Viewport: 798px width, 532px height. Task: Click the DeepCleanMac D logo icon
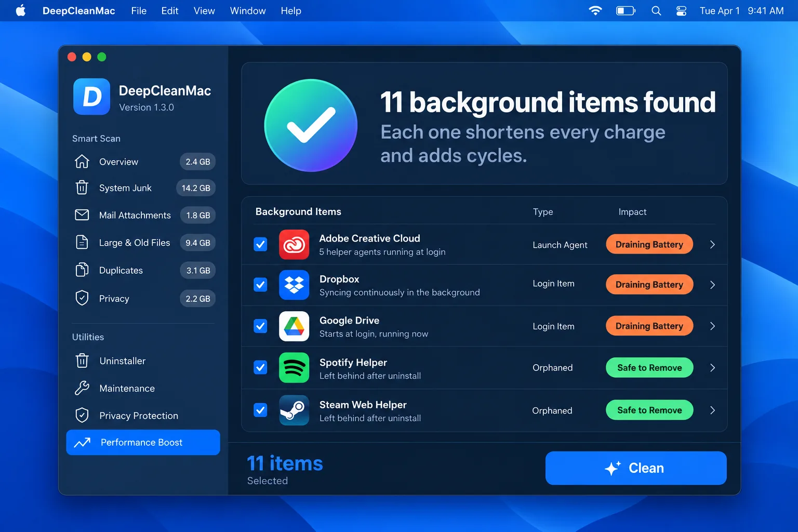click(x=91, y=97)
